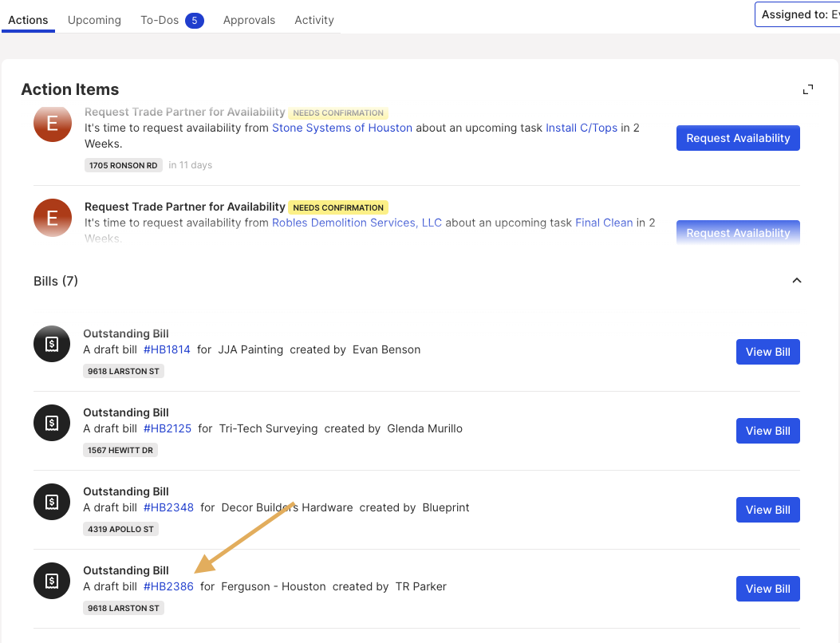Click the 'in 11 days' due text

click(190, 165)
